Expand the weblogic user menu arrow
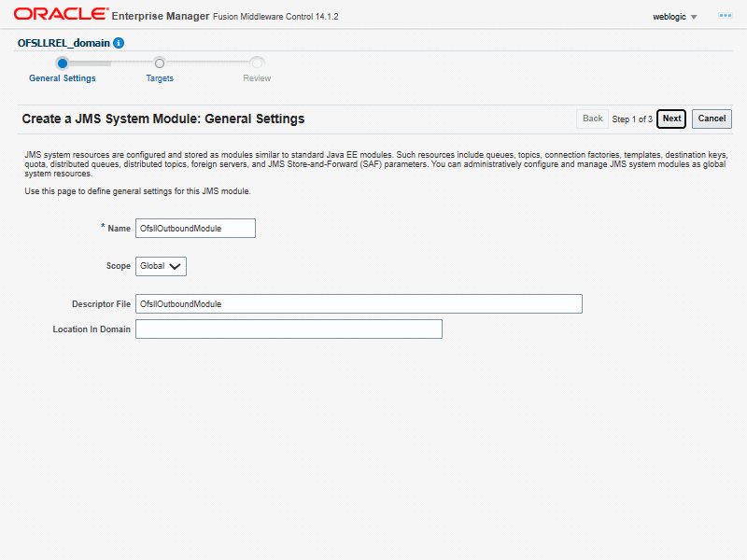Image resolution: width=747 pixels, height=560 pixels. (x=694, y=17)
